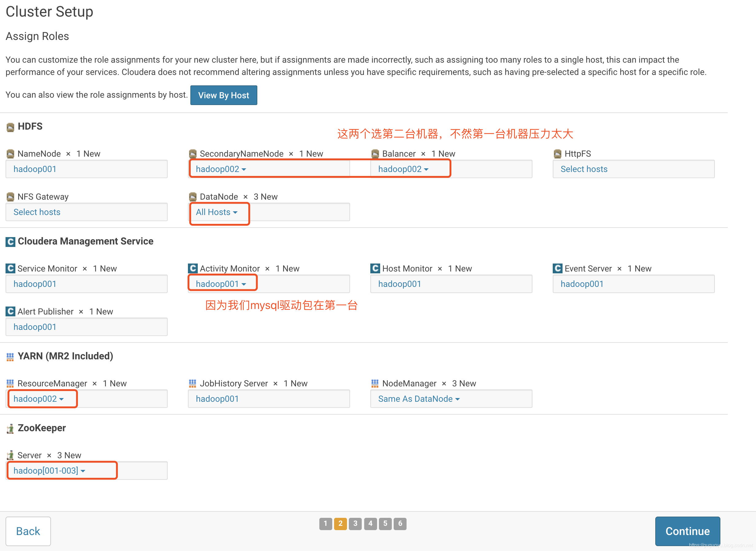Open the Same As DataNode dropdown
Screen dimensions: 756x551
click(419, 399)
